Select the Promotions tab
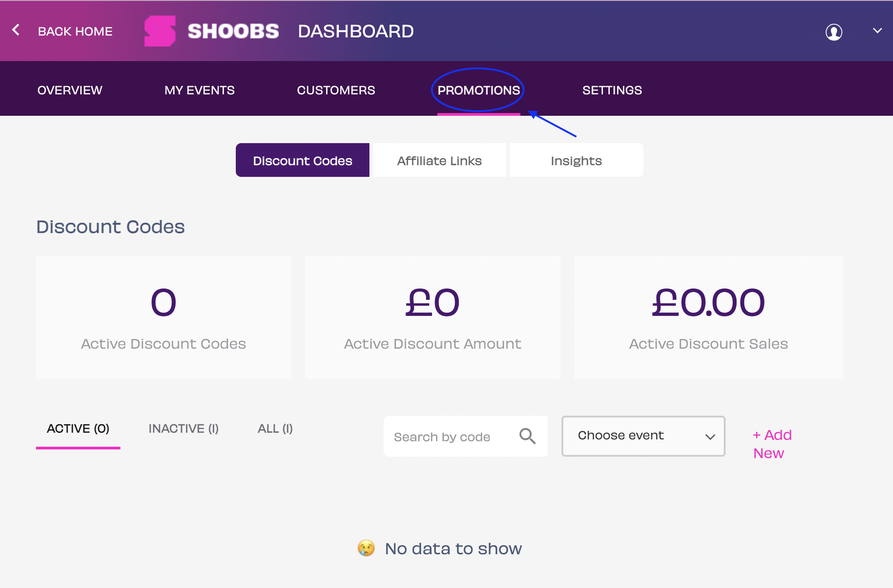 click(479, 90)
